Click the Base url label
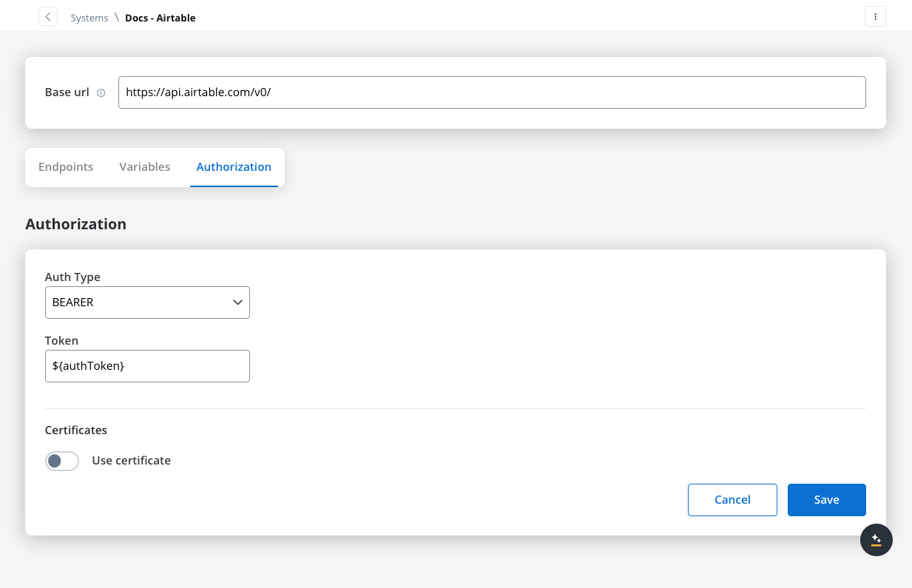The height and width of the screenshot is (588, 912). tap(67, 92)
